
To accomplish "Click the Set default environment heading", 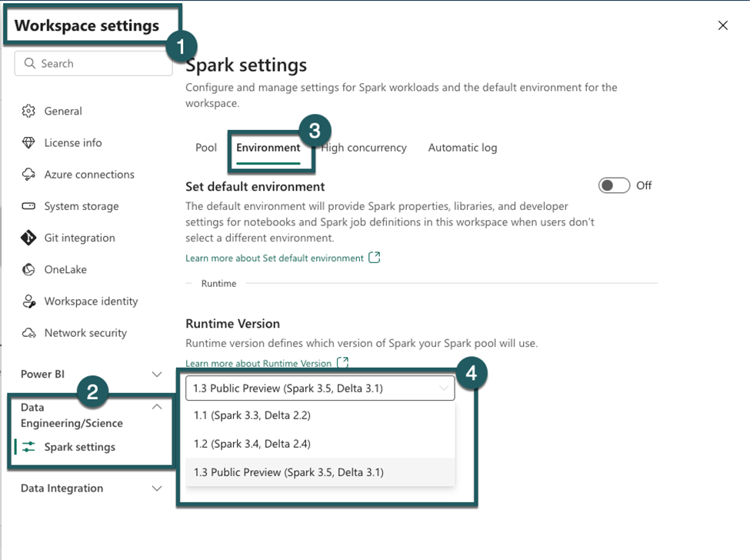I will click(x=255, y=186).
